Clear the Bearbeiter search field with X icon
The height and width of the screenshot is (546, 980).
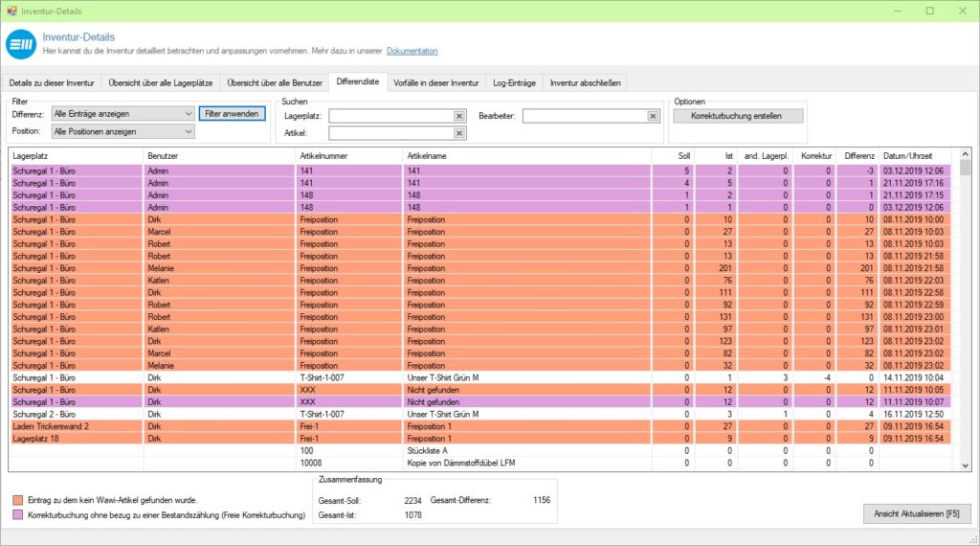(653, 116)
